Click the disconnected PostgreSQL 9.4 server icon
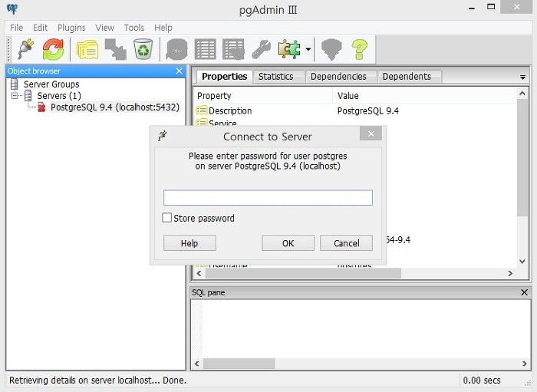Screen dimensions: 537x392 pyautogui.click(x=41, y=107)
